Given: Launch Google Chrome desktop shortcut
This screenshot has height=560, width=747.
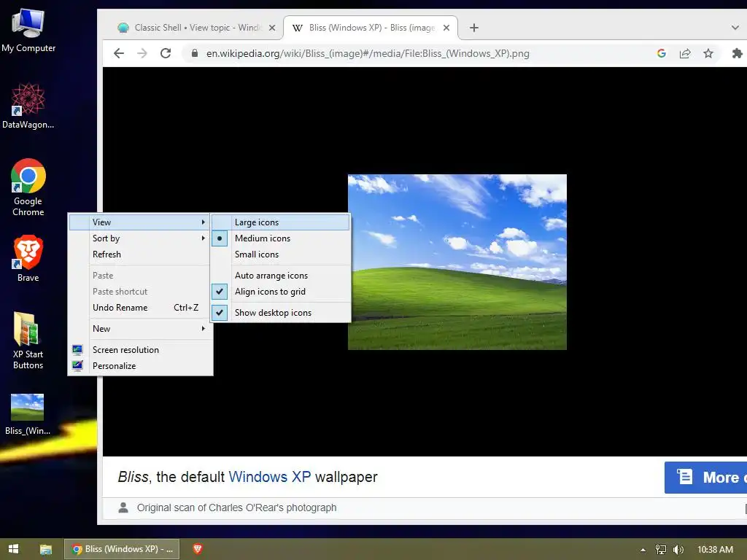Looking at the screenshot, I should [28, 187].
